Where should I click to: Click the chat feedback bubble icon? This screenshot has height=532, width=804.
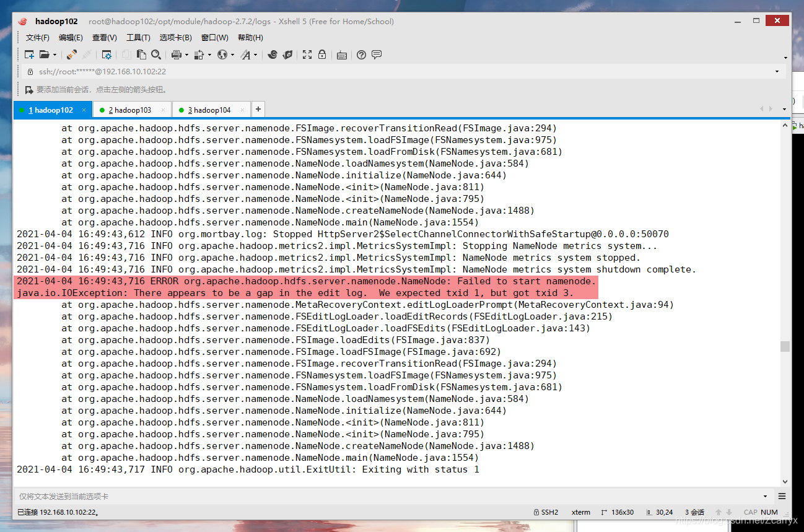tap(377, 55)
